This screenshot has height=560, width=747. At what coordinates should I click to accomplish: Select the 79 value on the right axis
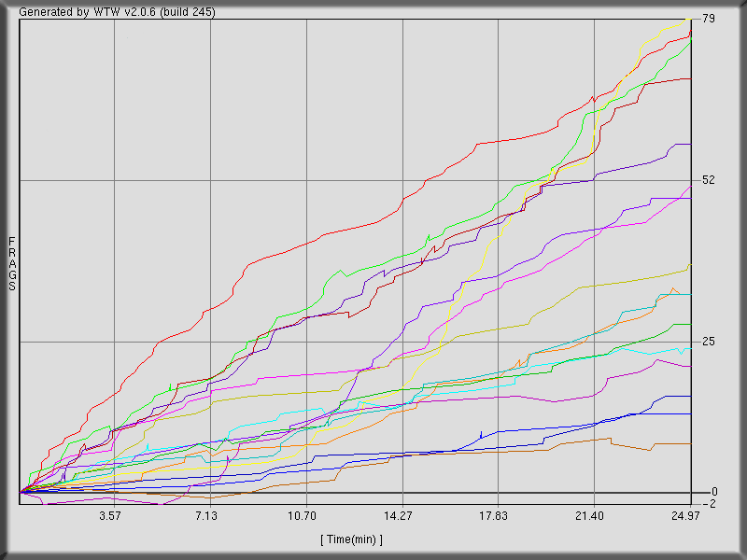pyautogui.click(x=708, y=19)
